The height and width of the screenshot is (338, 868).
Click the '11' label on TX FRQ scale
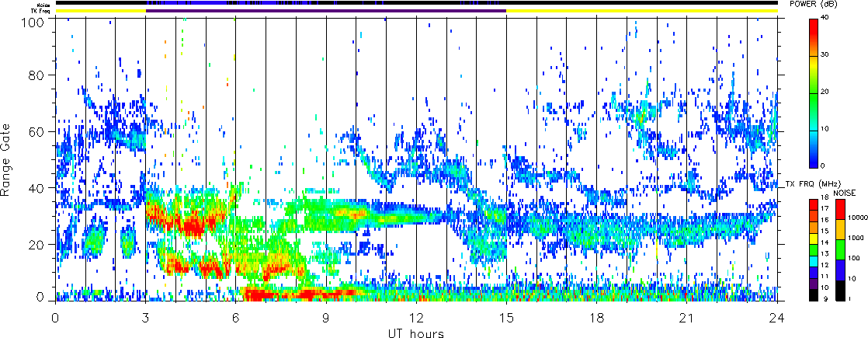point(825,276)
